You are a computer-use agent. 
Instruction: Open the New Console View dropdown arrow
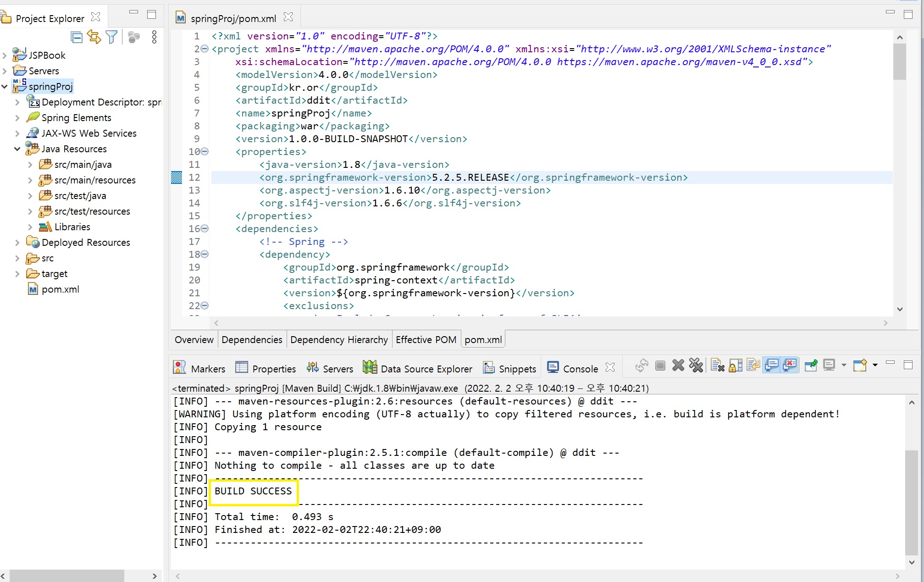click(875, 366)
